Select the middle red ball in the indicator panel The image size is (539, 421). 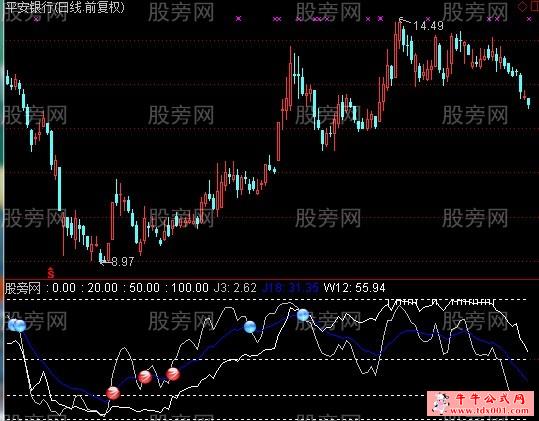[145, 377]
